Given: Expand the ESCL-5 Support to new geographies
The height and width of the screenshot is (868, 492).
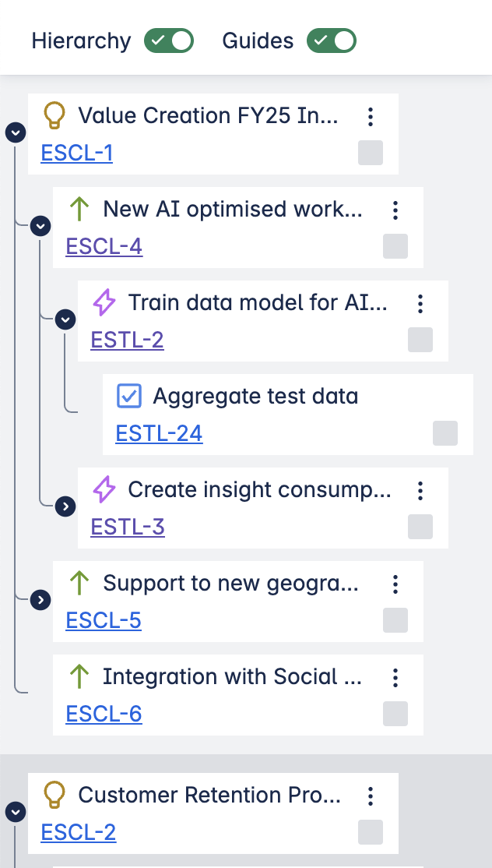Looking at the screenshot, I should pyautogui.click(x=40, y=600).
